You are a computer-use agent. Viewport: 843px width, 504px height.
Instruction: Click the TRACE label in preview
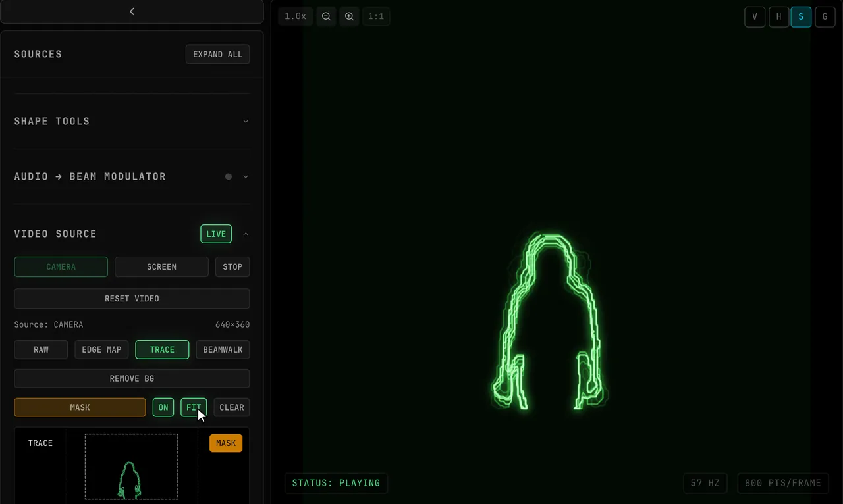tap(40, 443)
